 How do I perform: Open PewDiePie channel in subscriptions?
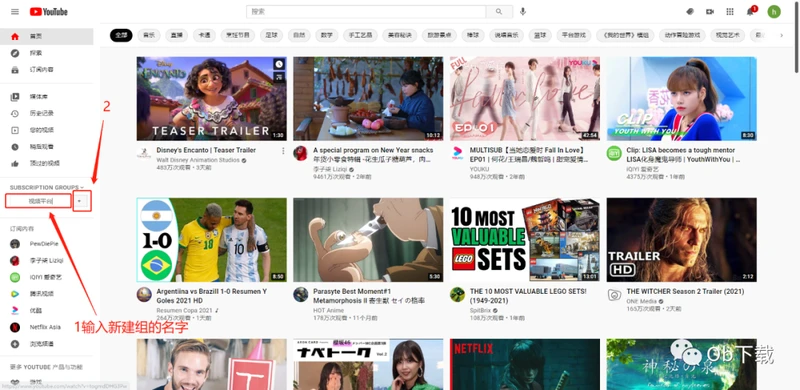[x=46, y=244]
